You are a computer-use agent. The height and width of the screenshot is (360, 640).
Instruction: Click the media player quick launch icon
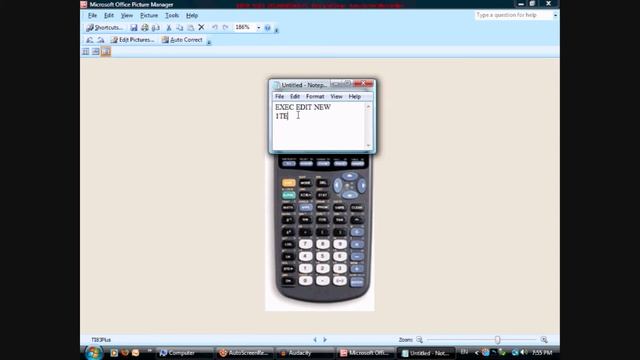tap(114, 352)
